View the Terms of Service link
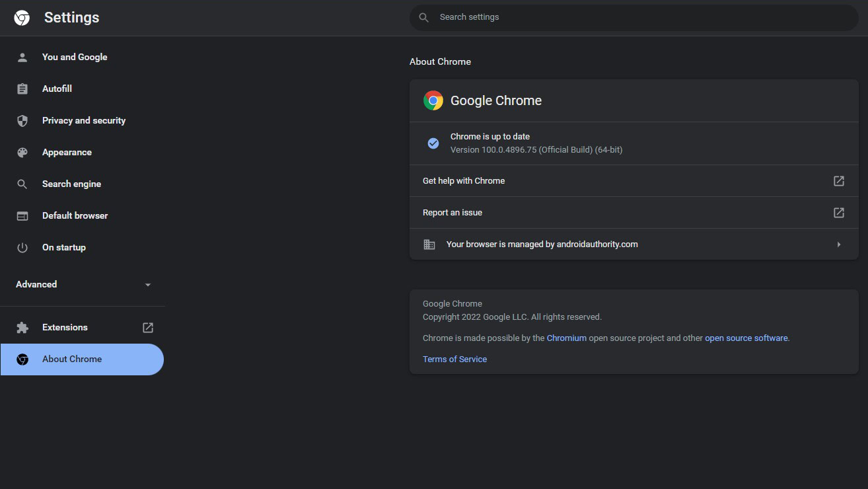Viewport: 868px width, 489px height. [454, 359]
